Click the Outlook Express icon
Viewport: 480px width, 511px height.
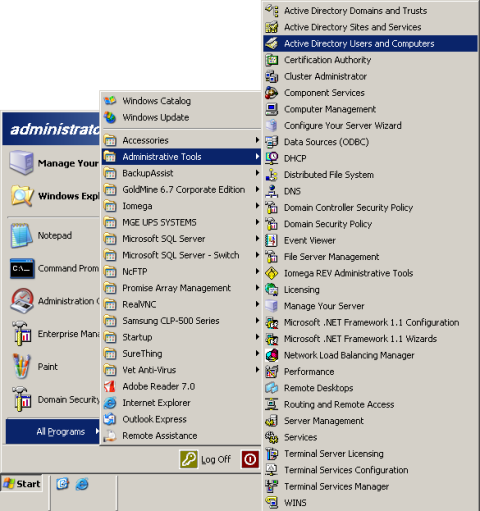pyautogui.click(x=110, y=419)
